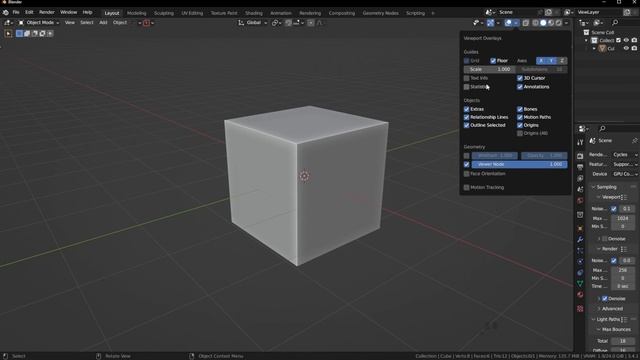Screen dimensions: 640x360
Task: Toggle the viewport overlays button
Action: pyautogui.click(x=508, y=23)
